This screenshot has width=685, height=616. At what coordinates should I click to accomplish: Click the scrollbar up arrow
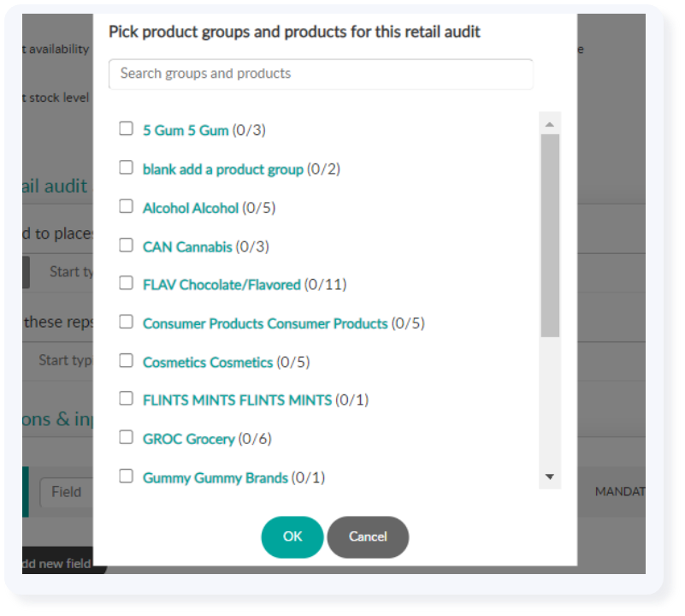pyautogui.click(x=550, y=125)
